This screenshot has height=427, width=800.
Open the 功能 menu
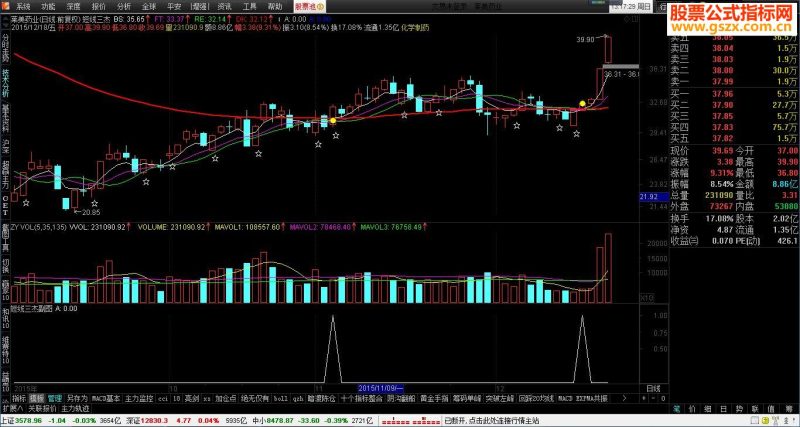pos(48,7)
